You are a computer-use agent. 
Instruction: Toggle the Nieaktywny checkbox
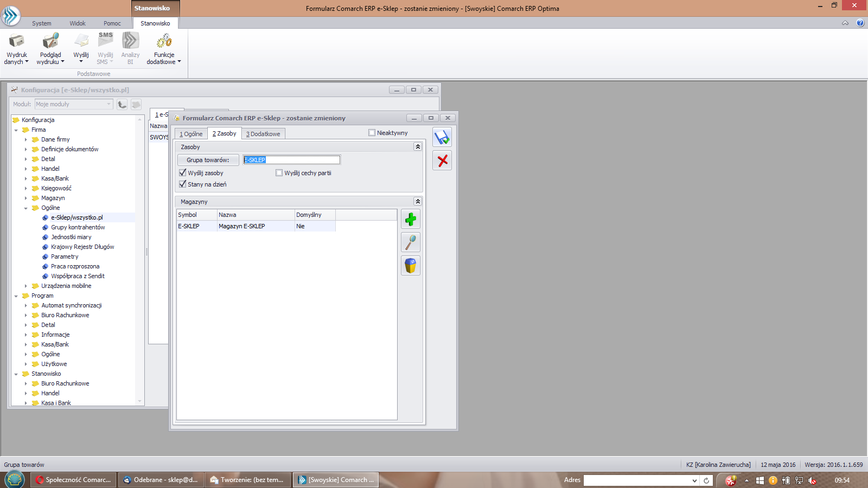click(372, 133)
